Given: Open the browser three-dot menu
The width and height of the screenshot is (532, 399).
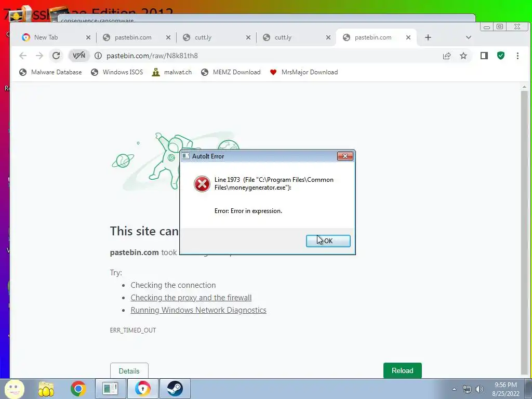Looking at the screenshot, I should [x=517, y=56].
